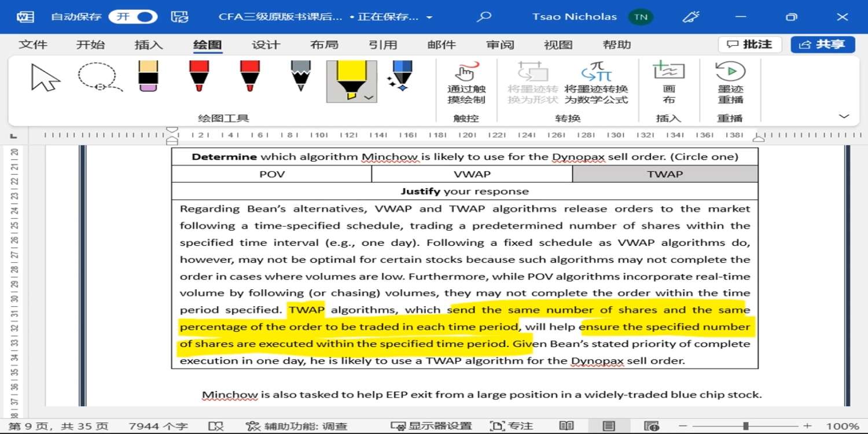This screenshot has height=434, width=868.
Task: Click the Share (共享) button
Action: click(x=822, y=45)
